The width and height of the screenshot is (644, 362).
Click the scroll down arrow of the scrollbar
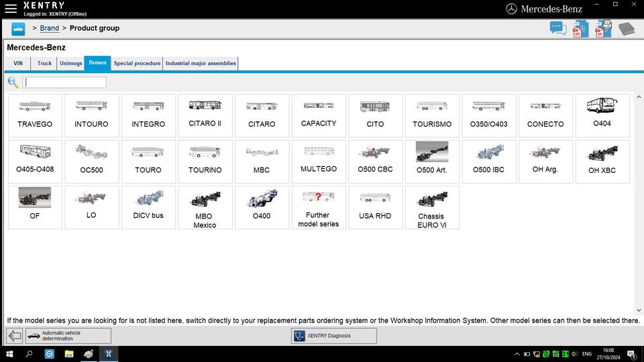click(x=639, y=310)
